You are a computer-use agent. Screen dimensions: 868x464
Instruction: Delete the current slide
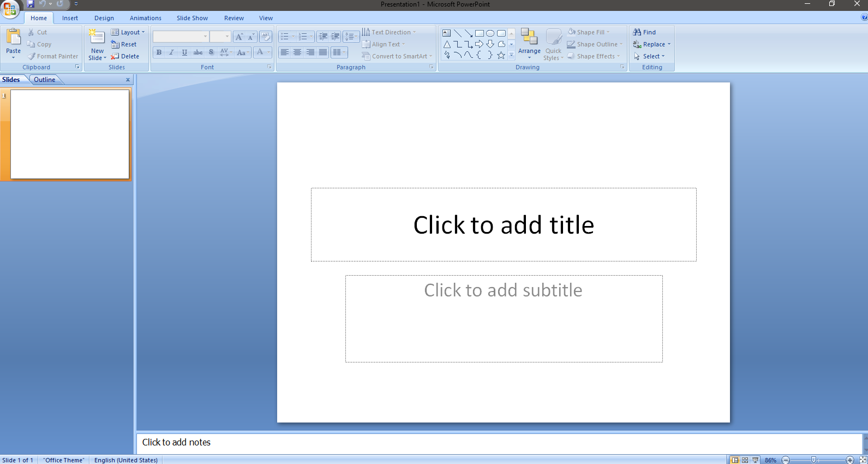pyautogui.click(x=125, y=56)
